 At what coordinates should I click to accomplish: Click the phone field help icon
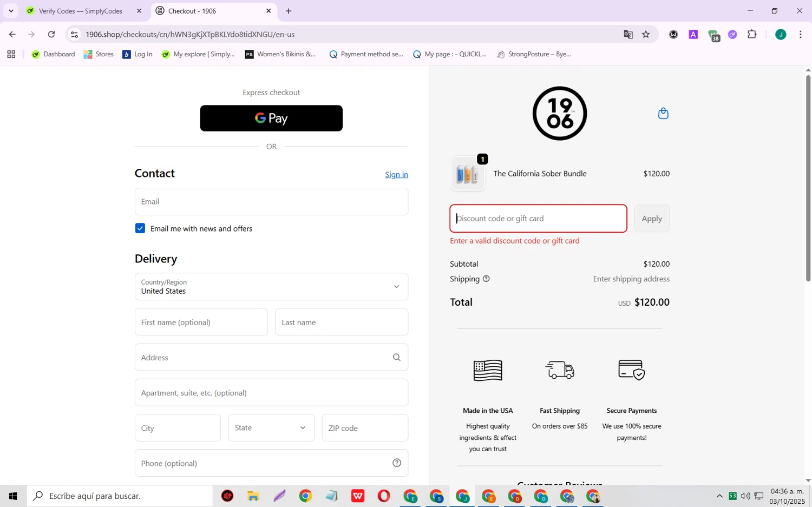(397, 463)
